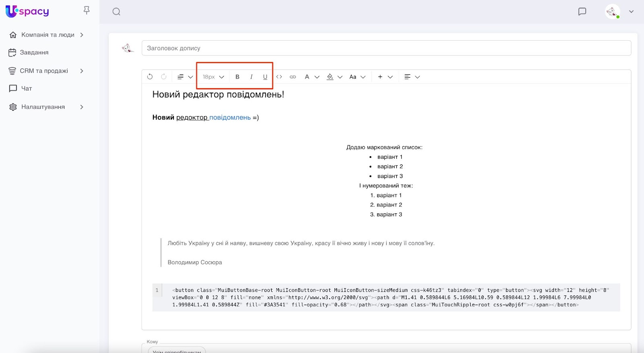644x353 pixels.
Task: Insert a code block with the angle-brackets icon
Action: [x=279, y=76]
